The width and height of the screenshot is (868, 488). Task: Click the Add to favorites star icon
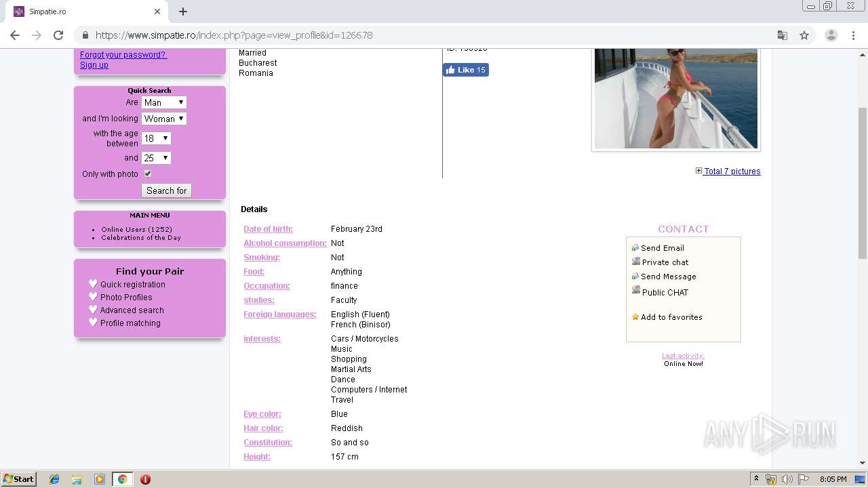click(x=635, y=317)
